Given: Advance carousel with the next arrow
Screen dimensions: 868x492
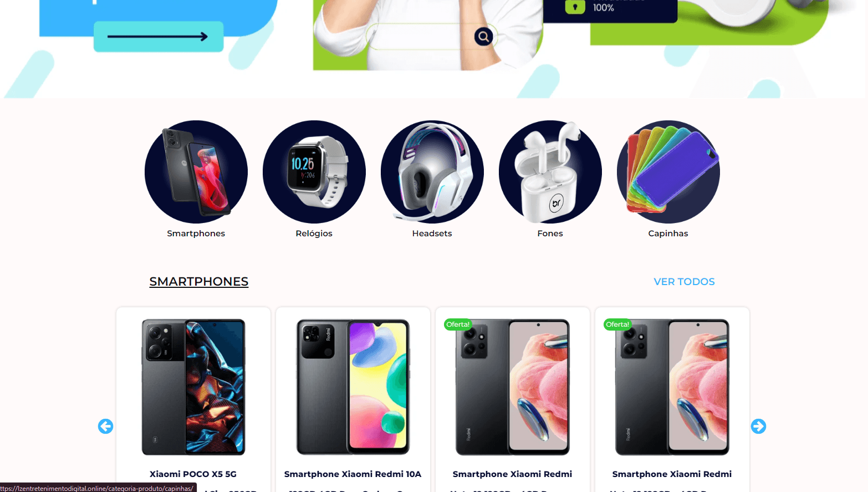Looking at the screenshot, I should (x=759, y=426).
